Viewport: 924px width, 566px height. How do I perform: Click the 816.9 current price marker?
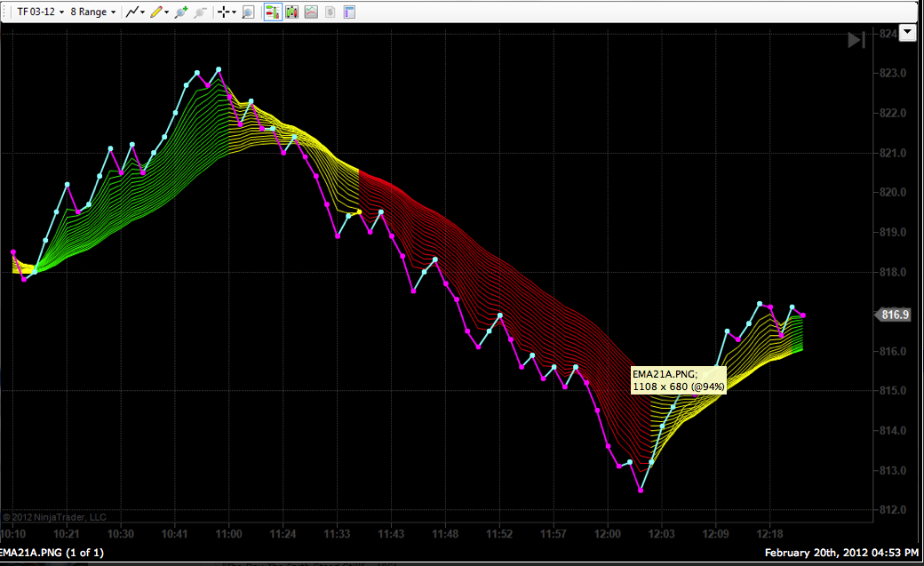coord(894,315)
